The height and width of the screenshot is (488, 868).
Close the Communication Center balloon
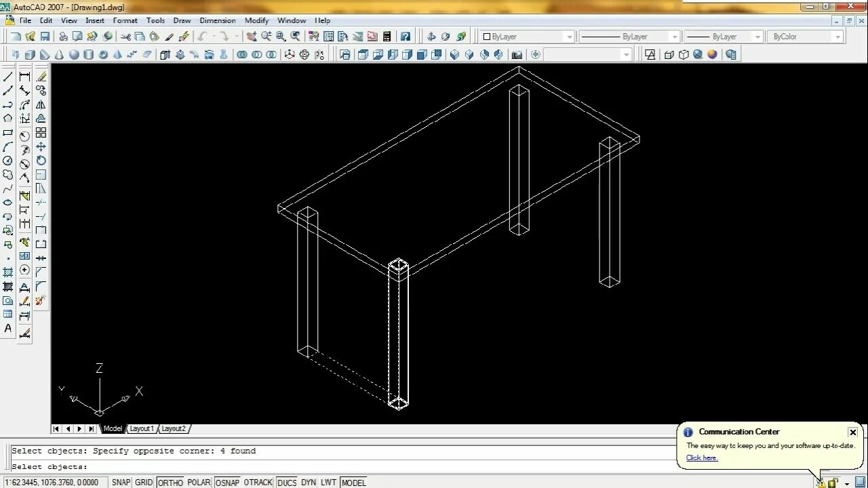[x=852, y=432]
